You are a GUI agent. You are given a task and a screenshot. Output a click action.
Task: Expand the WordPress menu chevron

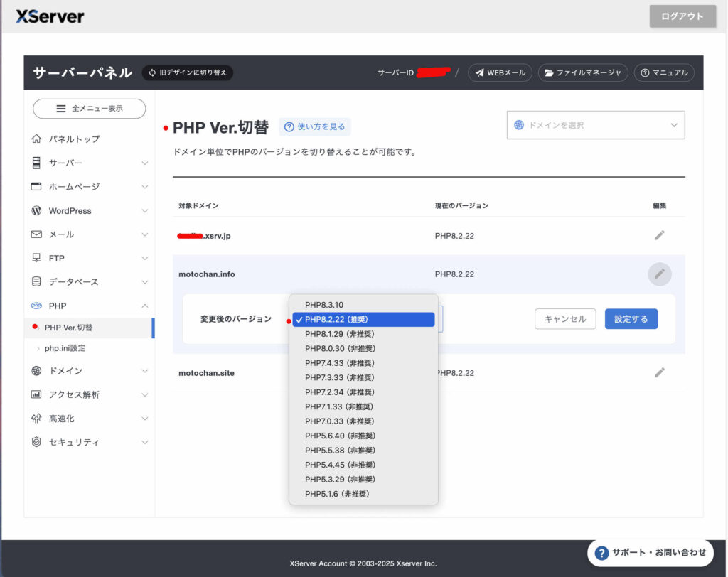pyautogui.click(x=145, y=211)
